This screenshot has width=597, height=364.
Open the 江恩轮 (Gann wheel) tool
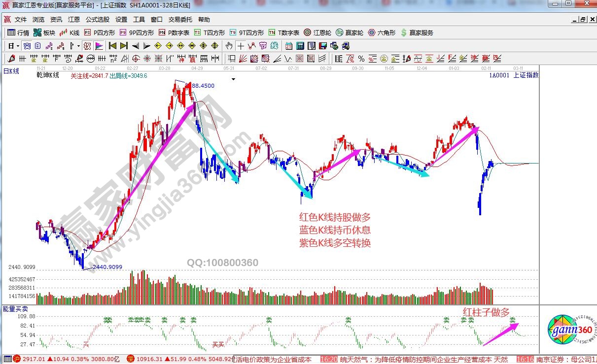[x=317, y=33]
